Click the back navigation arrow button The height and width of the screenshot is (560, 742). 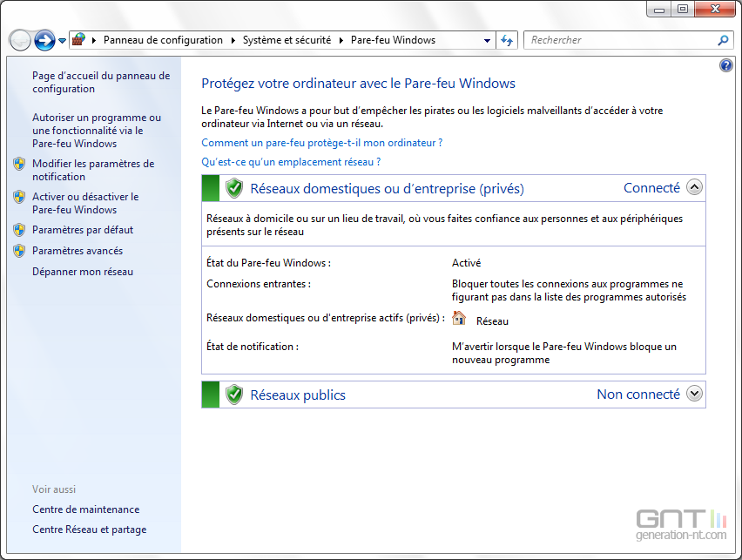[20, 40]
